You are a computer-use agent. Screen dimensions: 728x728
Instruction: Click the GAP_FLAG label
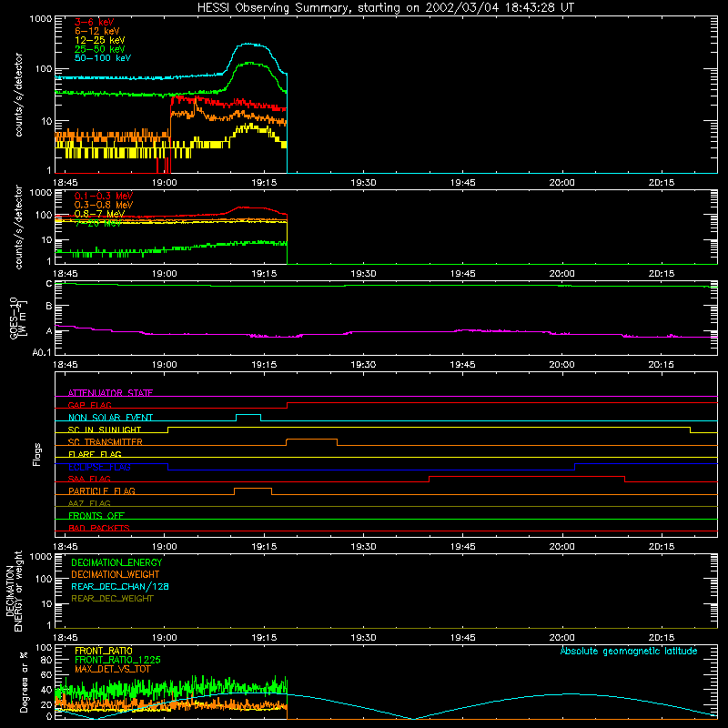89,405
